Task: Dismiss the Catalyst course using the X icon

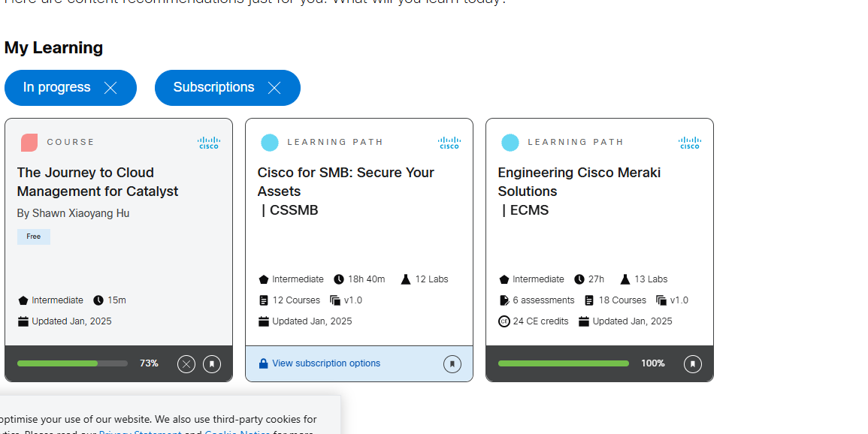Action: [x=186, y=363]
